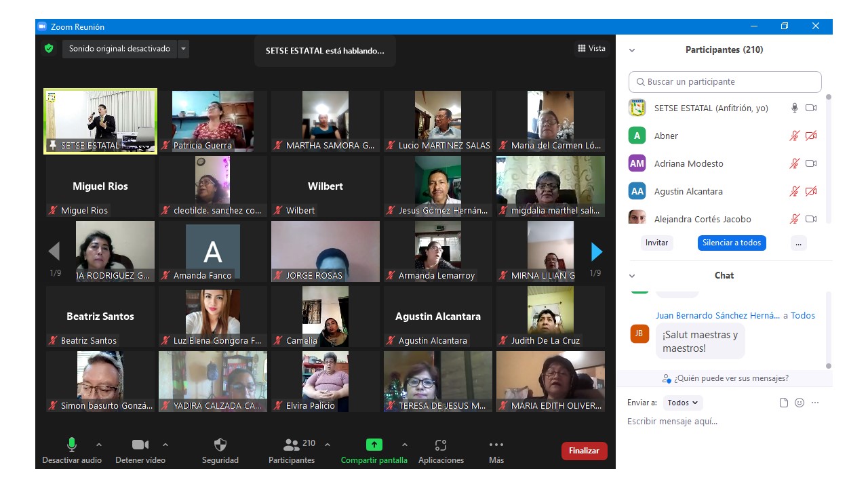Select Patricia Guerra's video tile
Image resolution: width=868 pixels, height=488 pixels.
click(213, 121)
